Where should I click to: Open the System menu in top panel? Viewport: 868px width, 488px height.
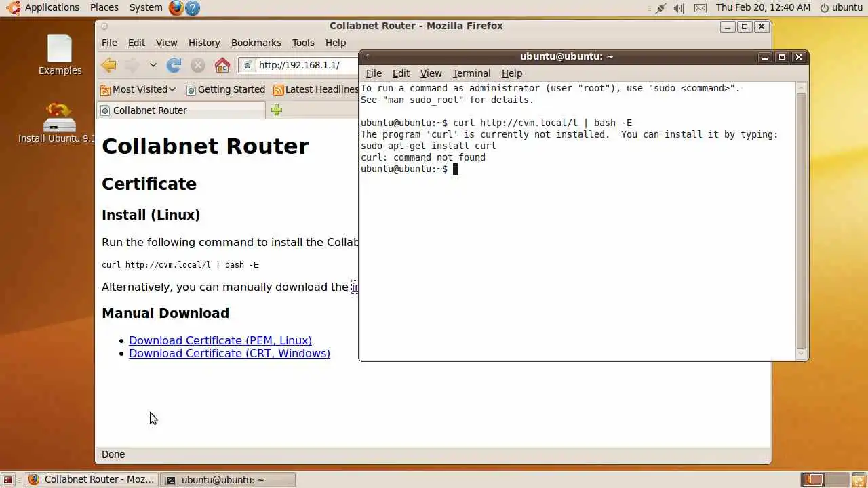(146, 7)
